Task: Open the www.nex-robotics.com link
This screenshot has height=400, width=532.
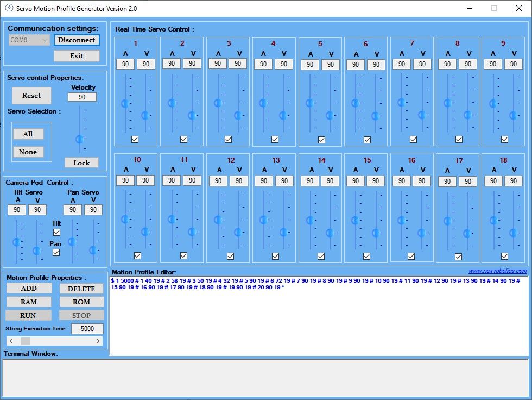Action: pos(497,271)
